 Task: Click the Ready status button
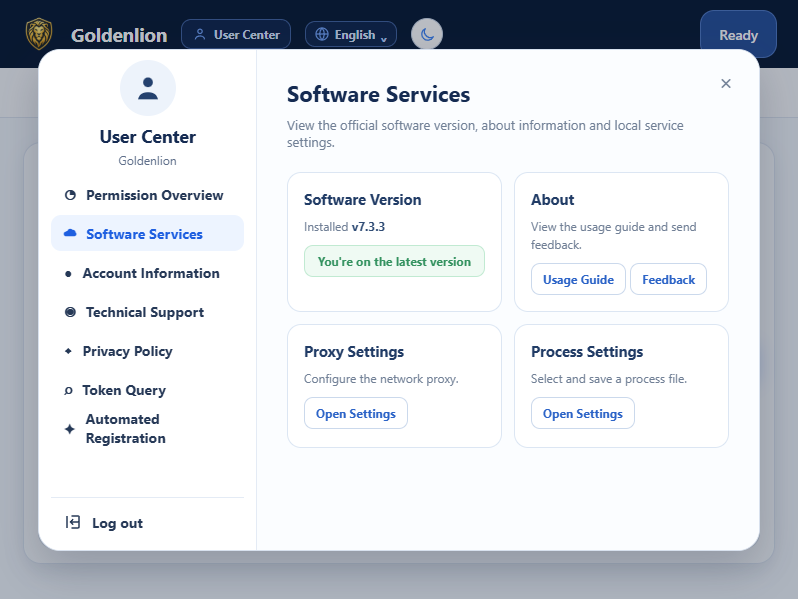738,35
